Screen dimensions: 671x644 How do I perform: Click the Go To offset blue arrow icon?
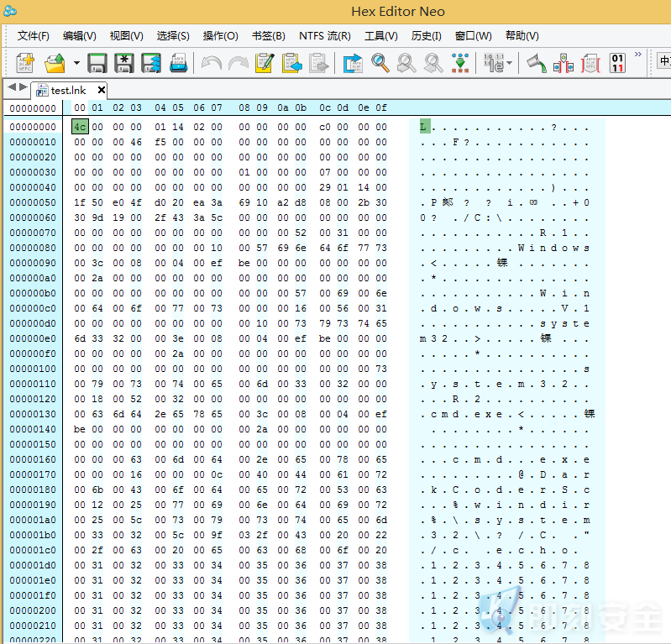click(353, 63)
